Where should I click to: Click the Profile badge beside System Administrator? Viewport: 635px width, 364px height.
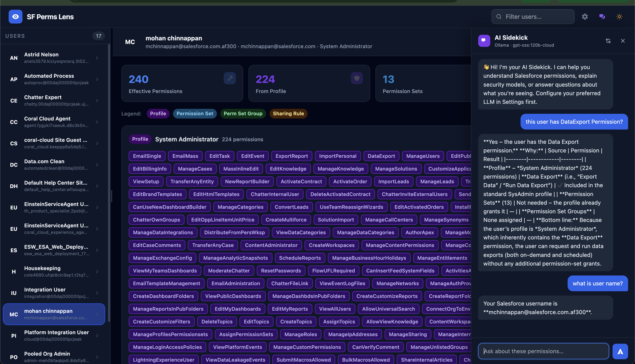(x=140, y=139)
